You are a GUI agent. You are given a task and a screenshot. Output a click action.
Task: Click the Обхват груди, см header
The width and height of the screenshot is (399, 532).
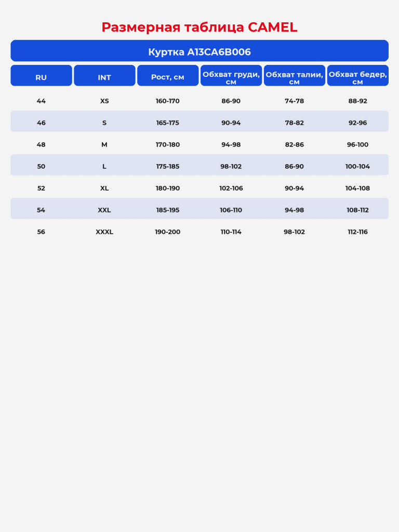pyautogui.click(x=231, y=76)
